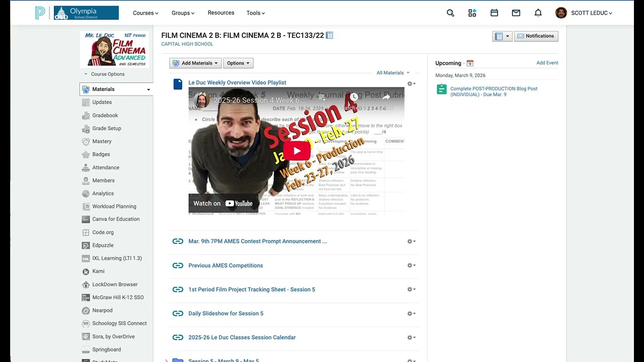This screenshot has width=644, height=362.
Task: Expand Course Options
Action: tap(105, 74)
